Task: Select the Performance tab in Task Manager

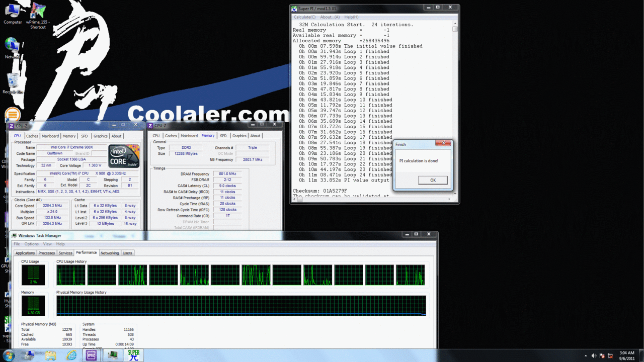Action: pos(87,253)
